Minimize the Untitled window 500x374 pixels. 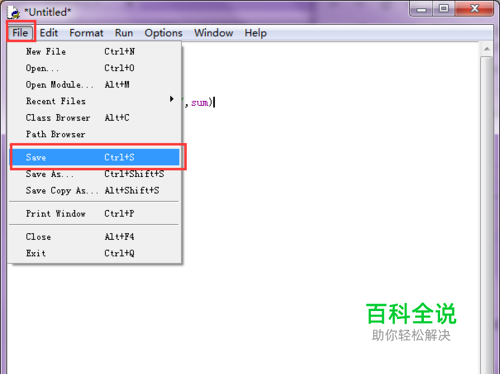[421, 9]
